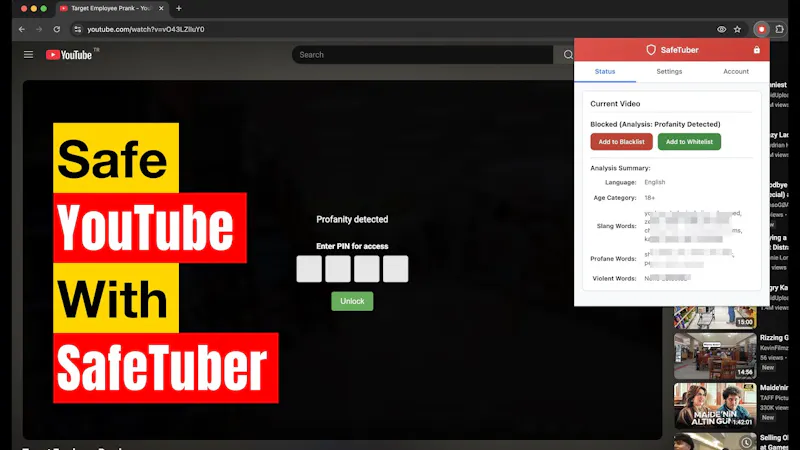Click the Language value 'English'

click(655, 182)
